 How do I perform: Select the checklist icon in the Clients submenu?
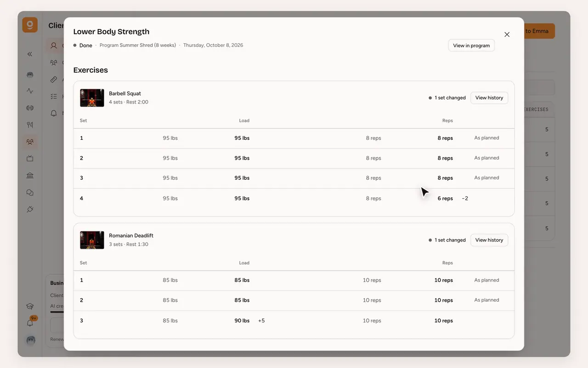(x=54, y=96)
